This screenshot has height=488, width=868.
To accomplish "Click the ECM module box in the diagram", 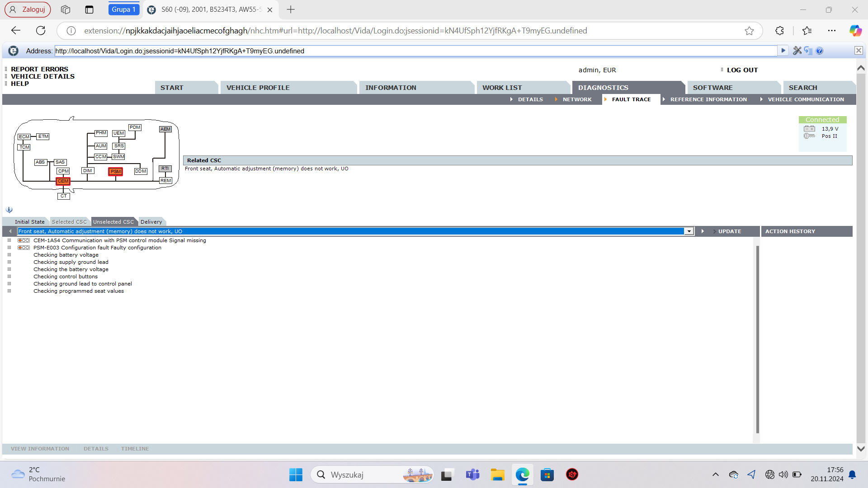I will point(24,137).
